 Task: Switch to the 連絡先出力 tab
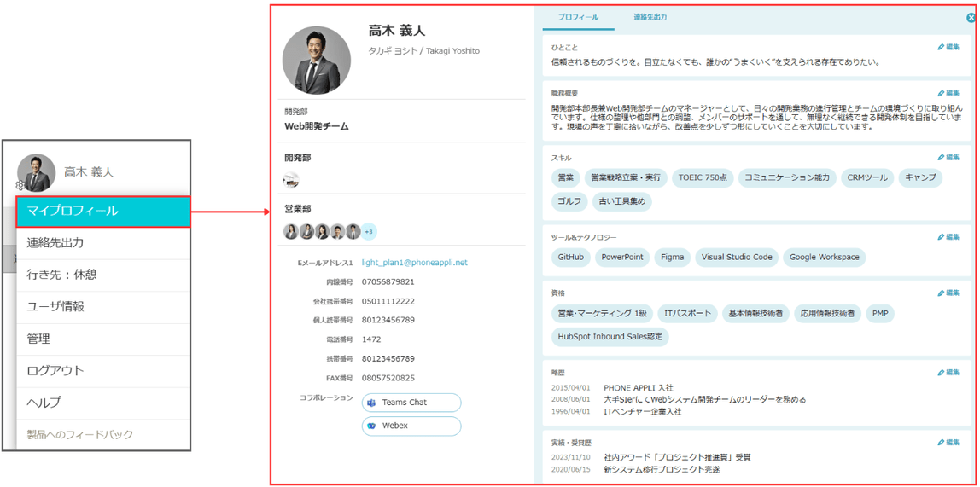[x=650, y=17]
